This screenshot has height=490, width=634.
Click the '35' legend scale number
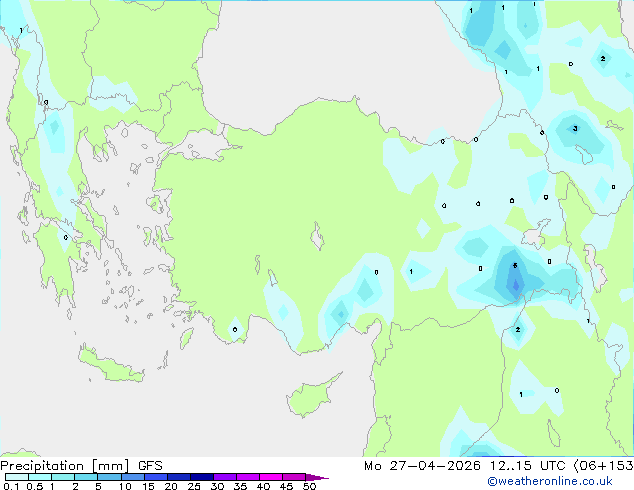(240, 486)
